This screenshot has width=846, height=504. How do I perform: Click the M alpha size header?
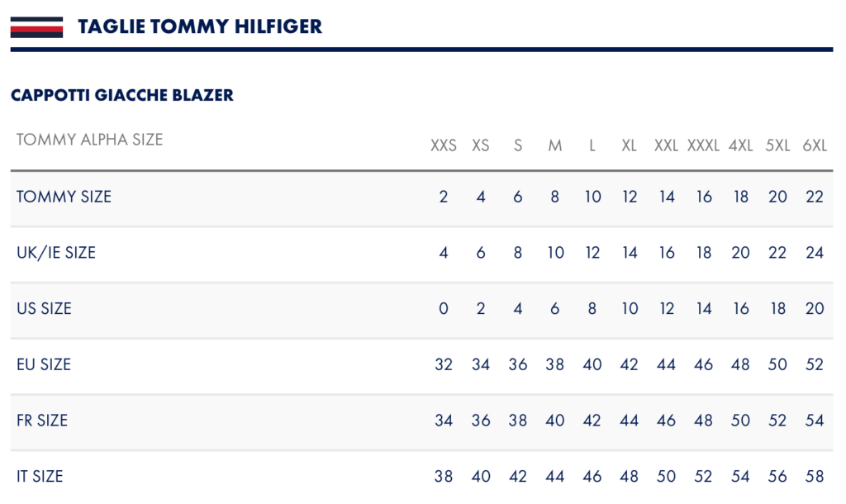[x=555, y=145]
